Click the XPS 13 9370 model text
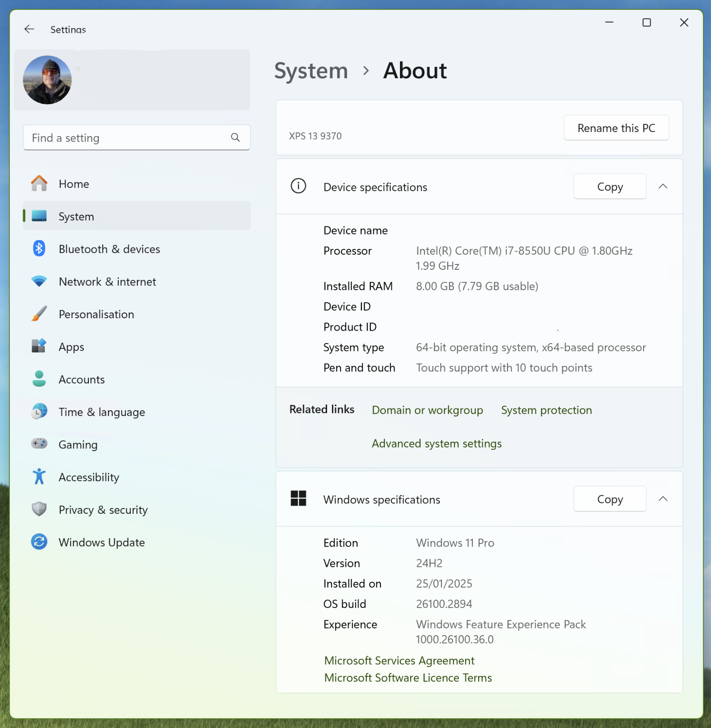This screenshot has width=711, height=728. click(316, 136)
